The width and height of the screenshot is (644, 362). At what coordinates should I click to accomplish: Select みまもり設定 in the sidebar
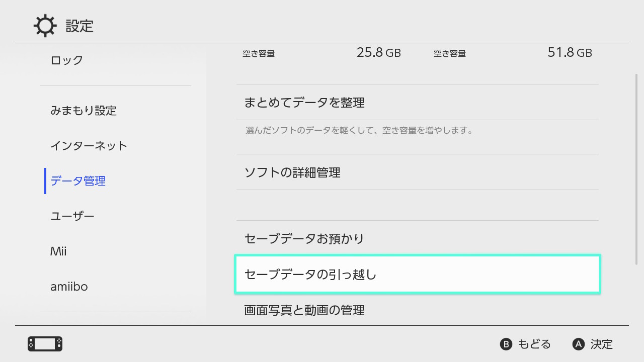(84, 111)
